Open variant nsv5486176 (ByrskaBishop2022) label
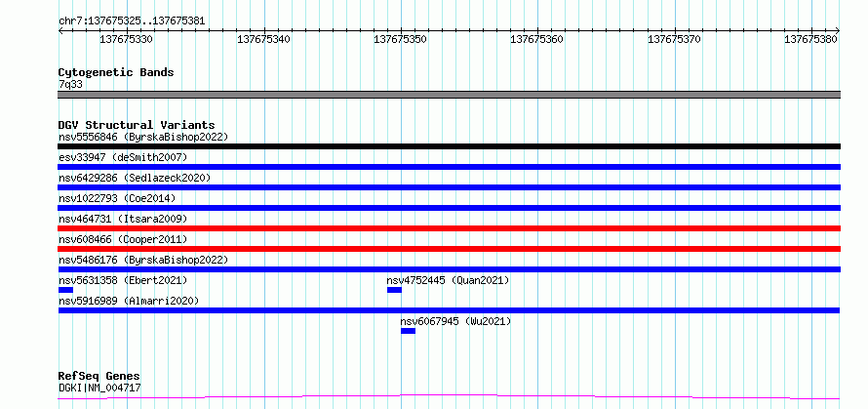The height and width of the screenshot is (409, 868). 142,260
